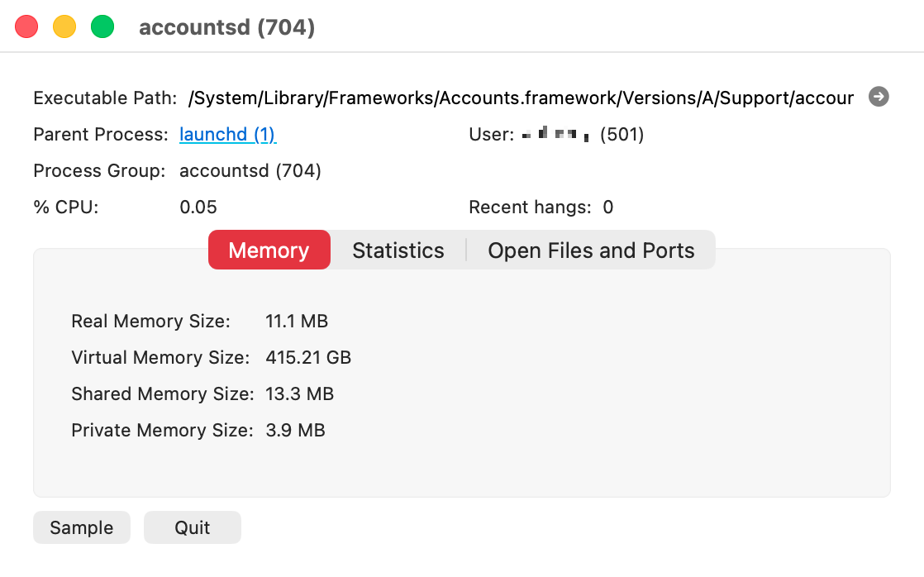This screenshot has width=924, height=577.
Task: Switch to the Memory tab
Action: [x=269, y=250]
